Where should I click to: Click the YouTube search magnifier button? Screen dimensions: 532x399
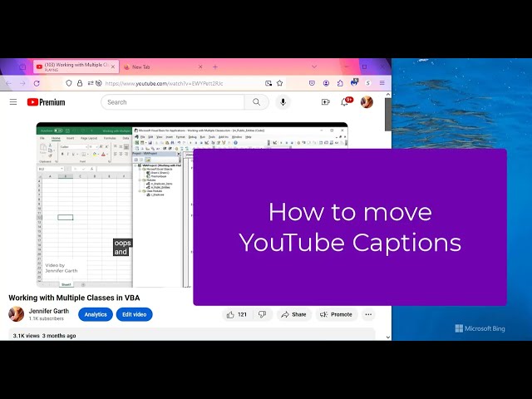257,102
